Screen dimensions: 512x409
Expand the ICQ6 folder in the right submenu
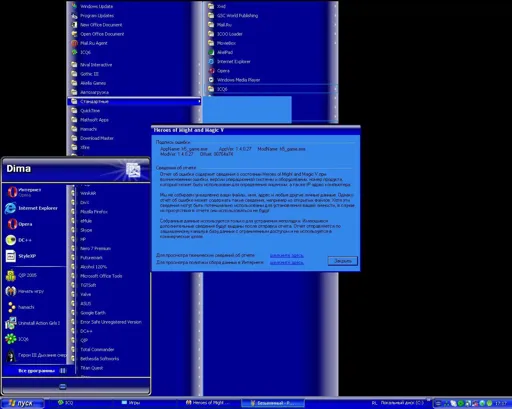(270, 89)
